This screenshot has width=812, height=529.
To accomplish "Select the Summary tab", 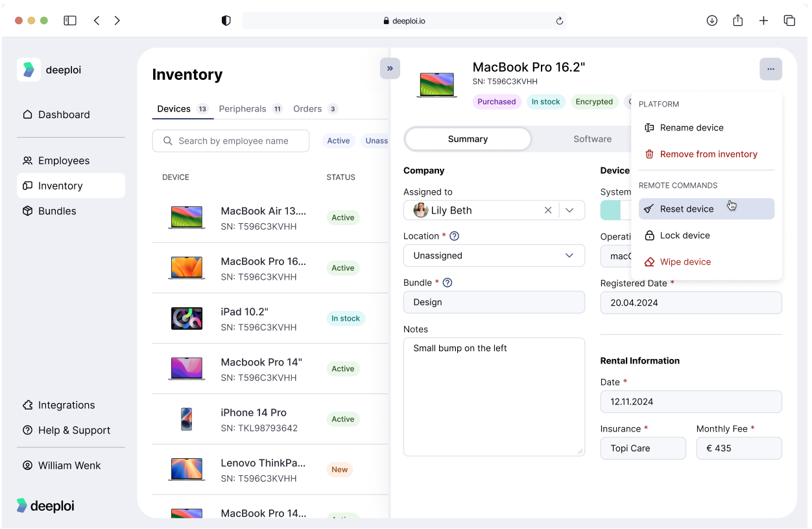I will point(468,139).
